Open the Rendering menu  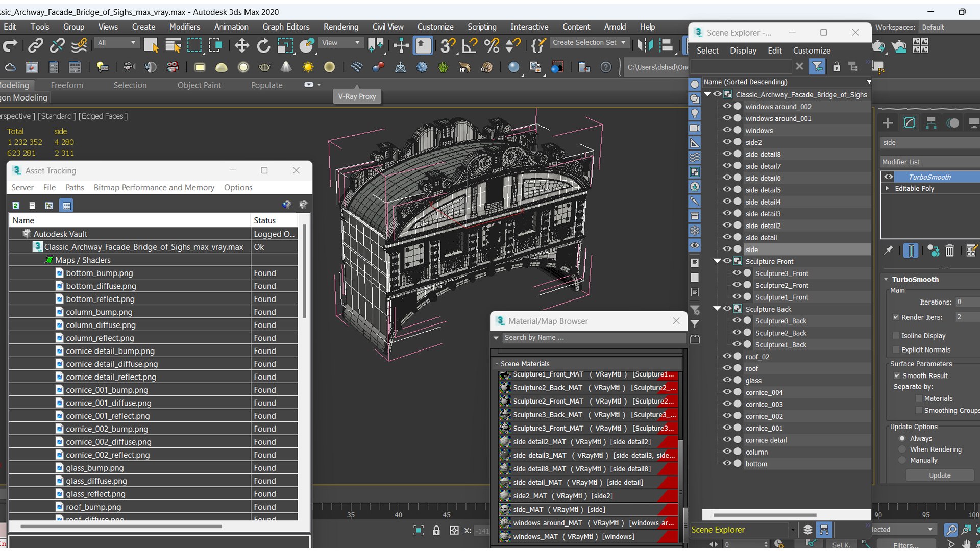pyautogui.click(x=340, y=27)
